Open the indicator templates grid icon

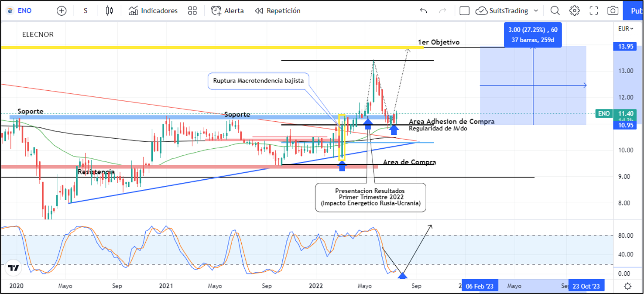point(192,11)
